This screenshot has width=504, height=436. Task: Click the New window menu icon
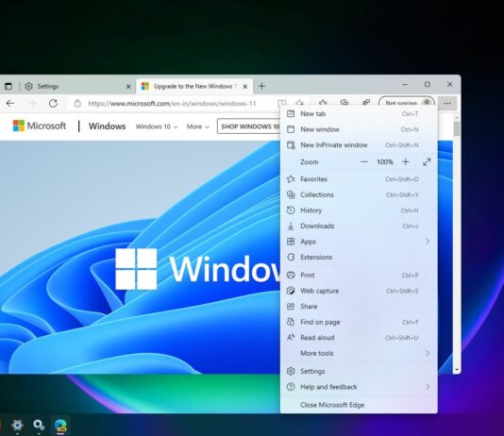291,129
